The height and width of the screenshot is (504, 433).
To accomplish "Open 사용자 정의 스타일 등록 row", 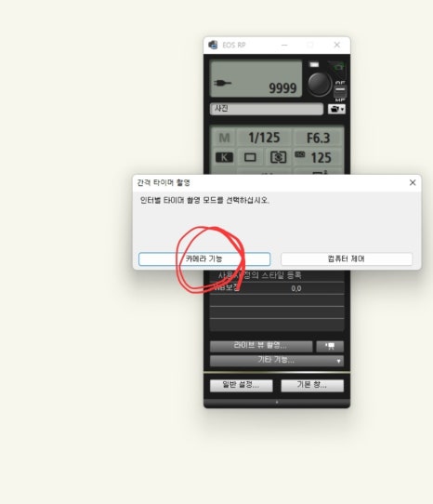I will (x=277, y=276).
